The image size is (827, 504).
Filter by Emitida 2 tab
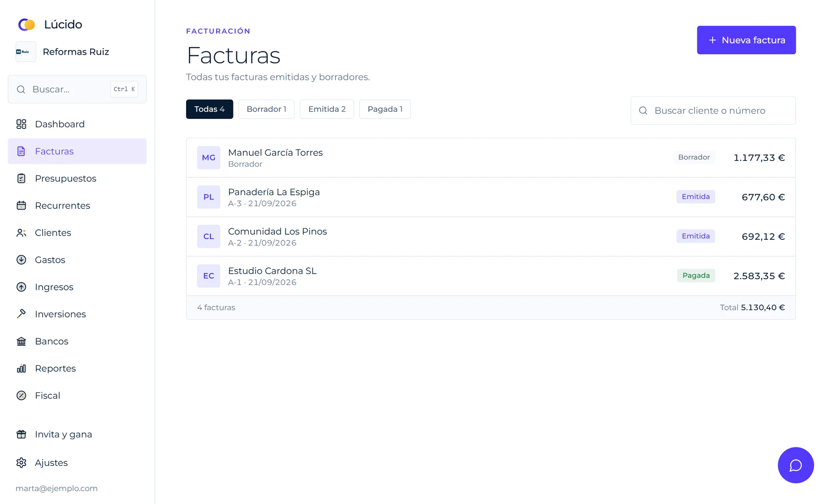tap(327, 109)
